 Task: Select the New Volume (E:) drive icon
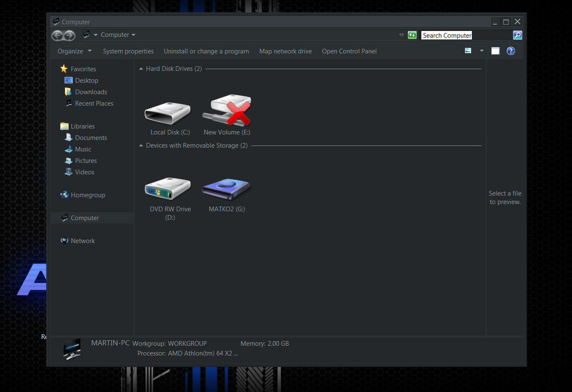click(x=227, y=111)
